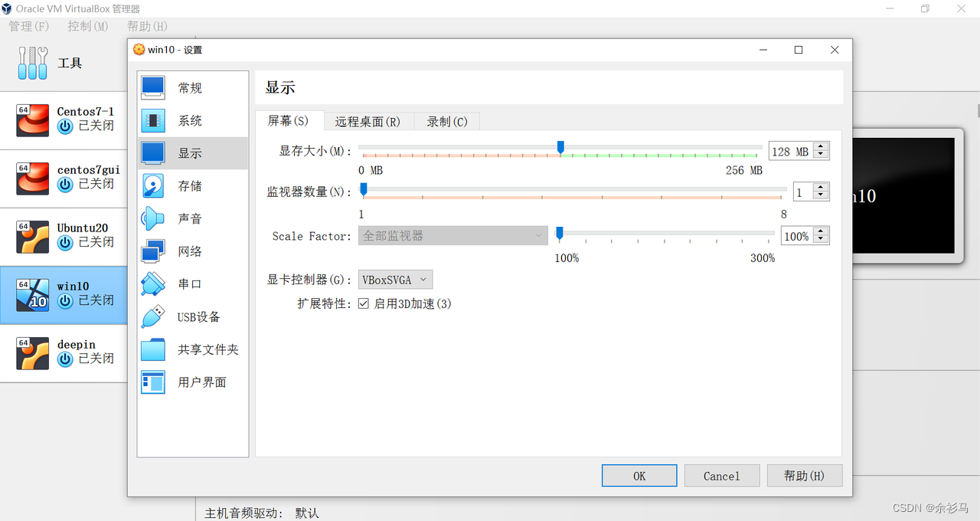Screen dimensions: 980x521
Task: Click the 工具 tools icon in manager
Action: tap(33, 63)
